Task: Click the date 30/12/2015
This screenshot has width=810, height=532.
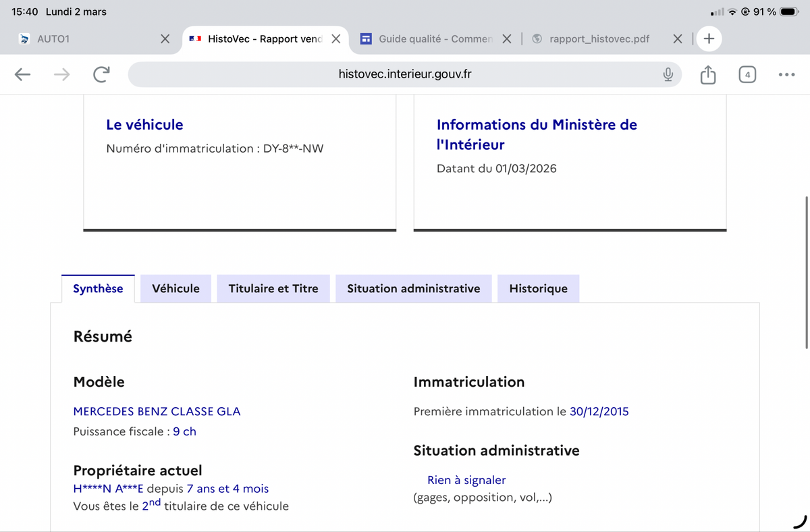Action: [x=599, y=411]
